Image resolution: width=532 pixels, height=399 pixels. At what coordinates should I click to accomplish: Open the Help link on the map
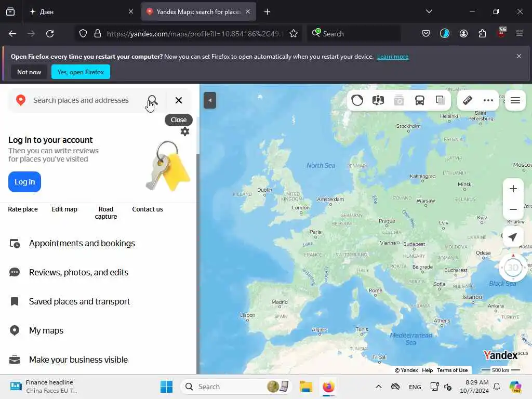(428, 370)
